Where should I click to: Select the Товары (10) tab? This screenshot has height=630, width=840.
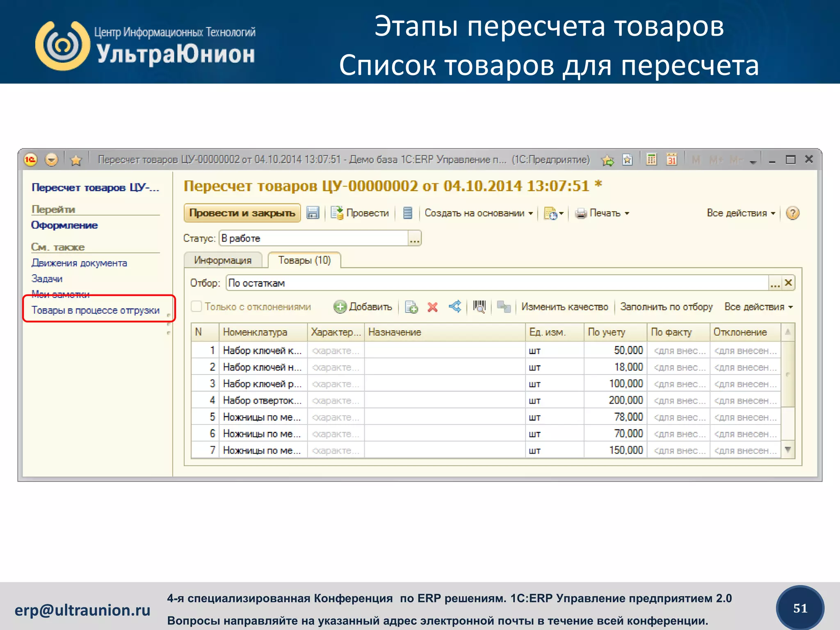point(304,260)
